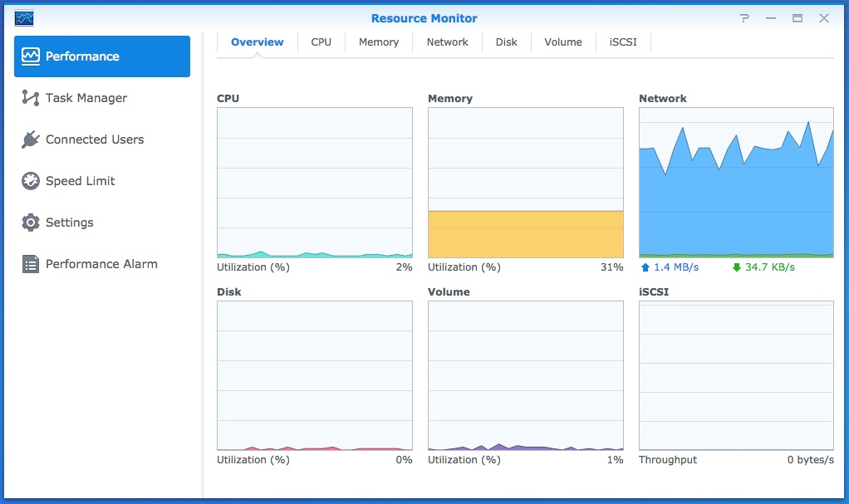Click the Network throughput graph
This screenshot has height=504, width=849.
pos(735,183)
